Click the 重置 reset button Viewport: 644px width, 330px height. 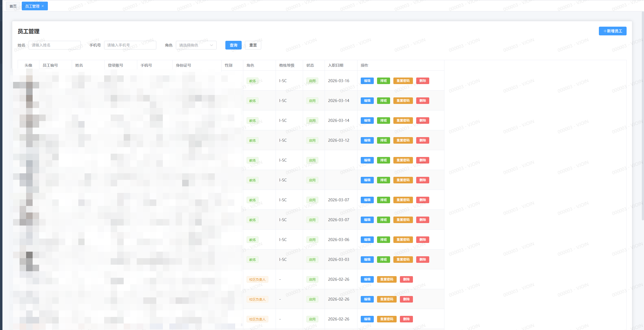253,45
